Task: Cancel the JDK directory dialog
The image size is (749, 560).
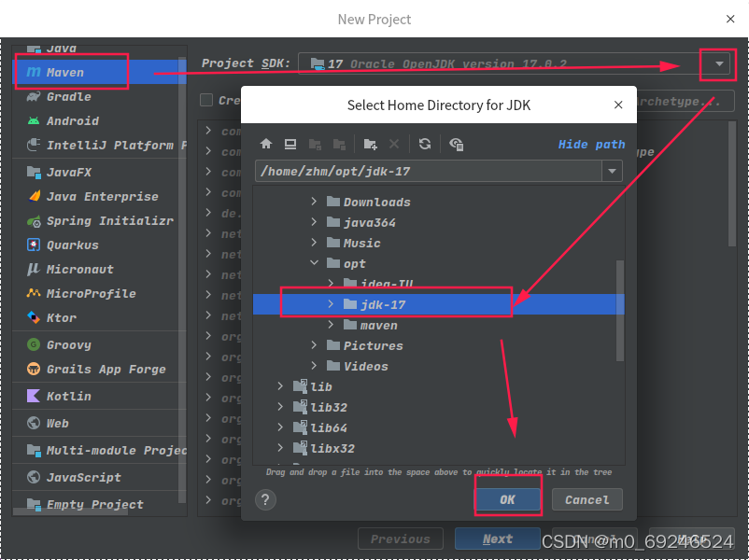Action: [x=587, y=500]
